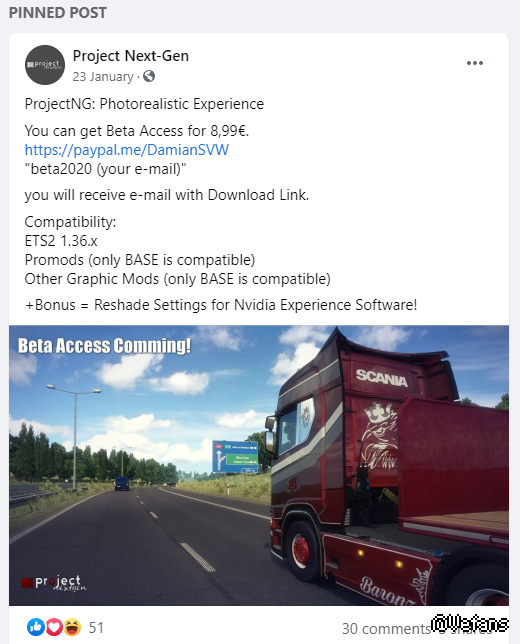Open the 30 comments link
The width and height of the screenshot is (520, 644).
coord(386,628)
